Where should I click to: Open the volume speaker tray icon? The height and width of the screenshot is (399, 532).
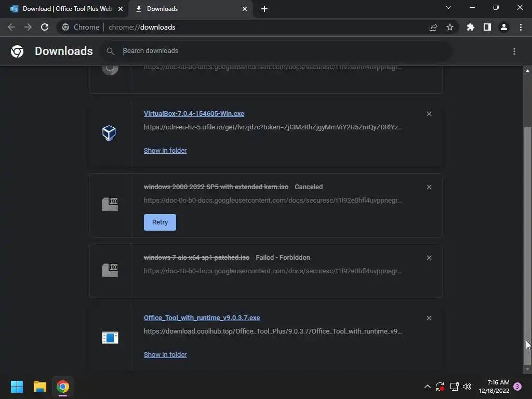pos(467,387)
